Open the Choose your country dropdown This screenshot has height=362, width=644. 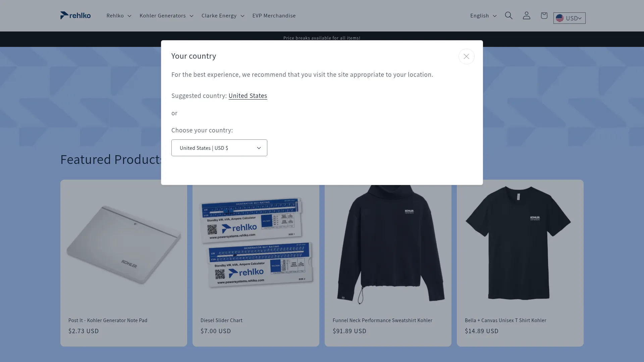click(x=219, y=148)
